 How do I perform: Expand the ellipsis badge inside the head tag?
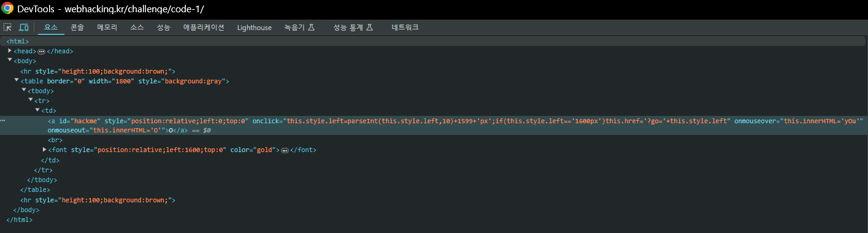[x=42, y=52]
